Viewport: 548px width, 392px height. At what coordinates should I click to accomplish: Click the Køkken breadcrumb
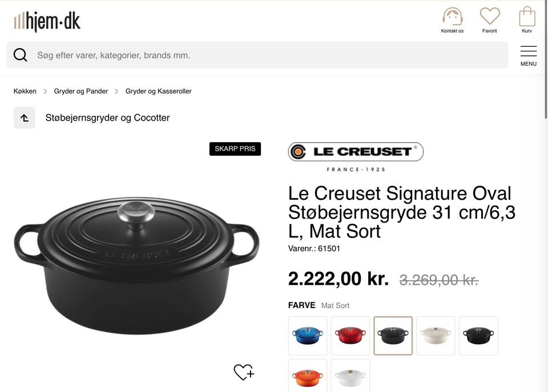[25, 91]
